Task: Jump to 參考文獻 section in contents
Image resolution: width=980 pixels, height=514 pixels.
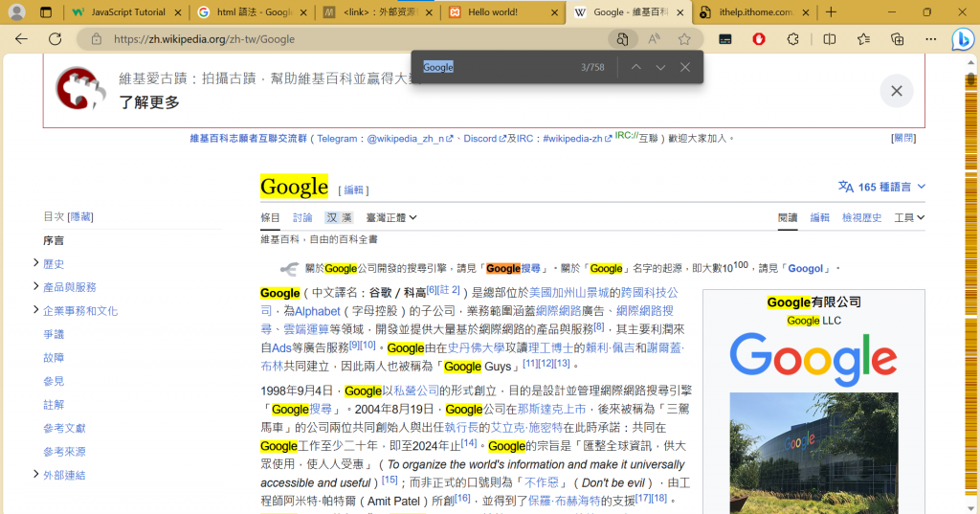Action: [x=64, y=428]
